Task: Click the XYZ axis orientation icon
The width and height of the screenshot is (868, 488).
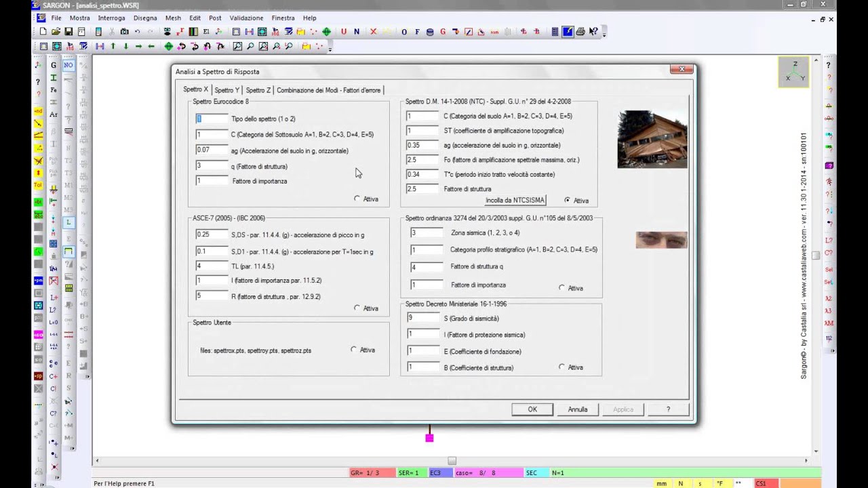Action: click(793, 73)
